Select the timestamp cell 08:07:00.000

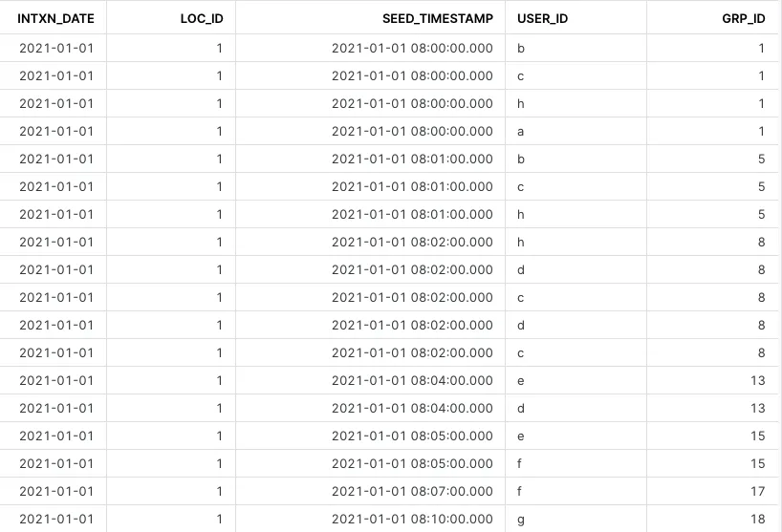point(412,491)
